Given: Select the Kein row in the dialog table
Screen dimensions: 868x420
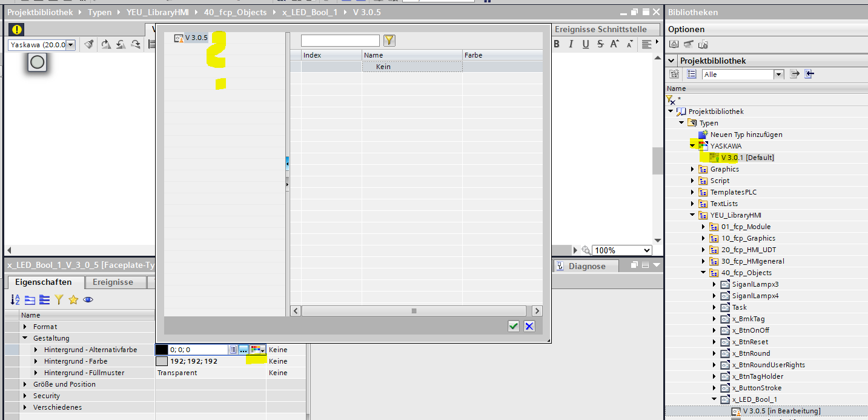Looking at the screenshot, I should coord(416,67).
